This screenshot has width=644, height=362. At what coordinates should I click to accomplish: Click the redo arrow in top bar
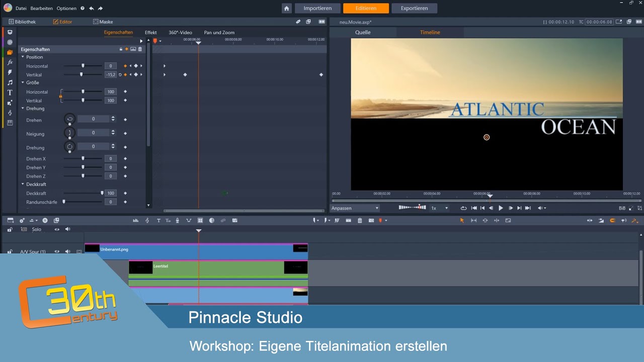pyautogui.click(x=100, y=9)
